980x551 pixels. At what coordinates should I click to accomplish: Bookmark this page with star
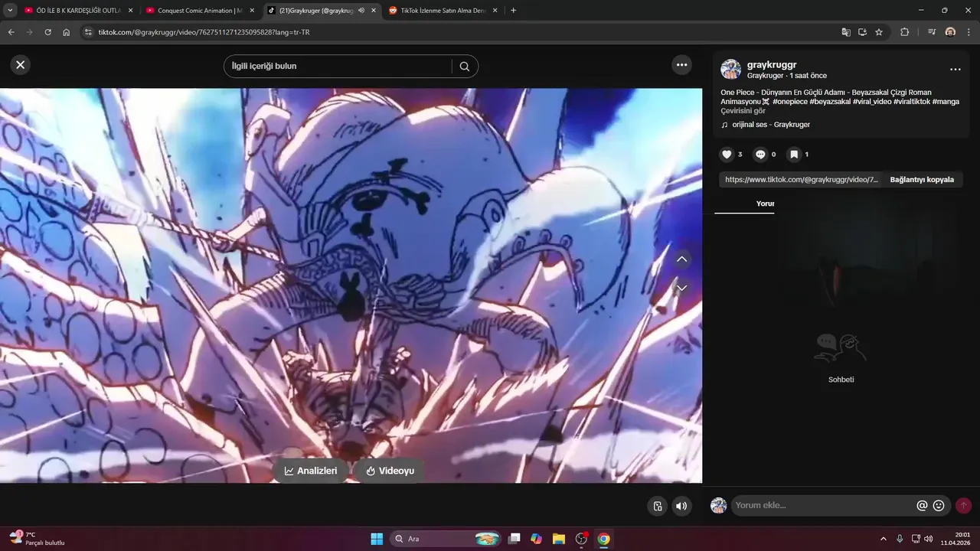click(x=879, y=32)
